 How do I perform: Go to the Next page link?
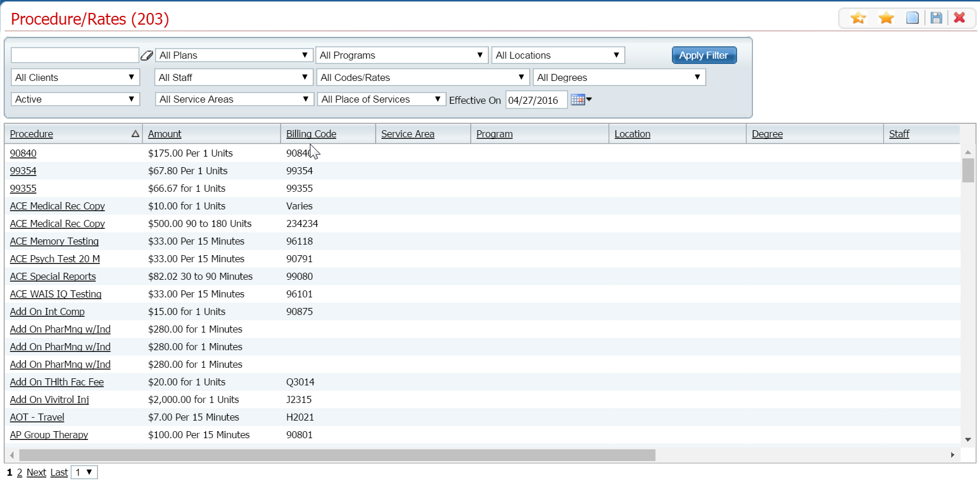coord(36,472)
